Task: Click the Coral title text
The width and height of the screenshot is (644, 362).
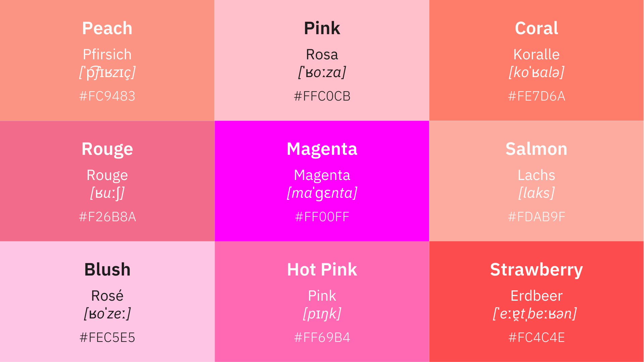Action: pyautogui.click(x=537, y=28)
